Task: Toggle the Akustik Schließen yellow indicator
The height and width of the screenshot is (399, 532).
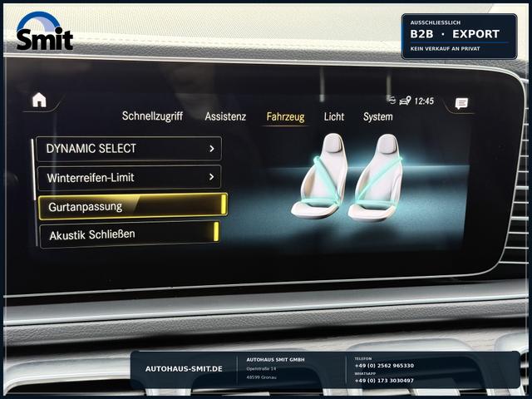Action: pyautogui.click(x=216, y=231)
